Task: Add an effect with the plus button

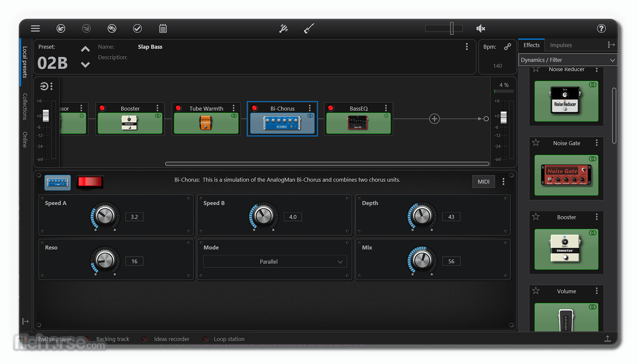Action: [434, 119]
